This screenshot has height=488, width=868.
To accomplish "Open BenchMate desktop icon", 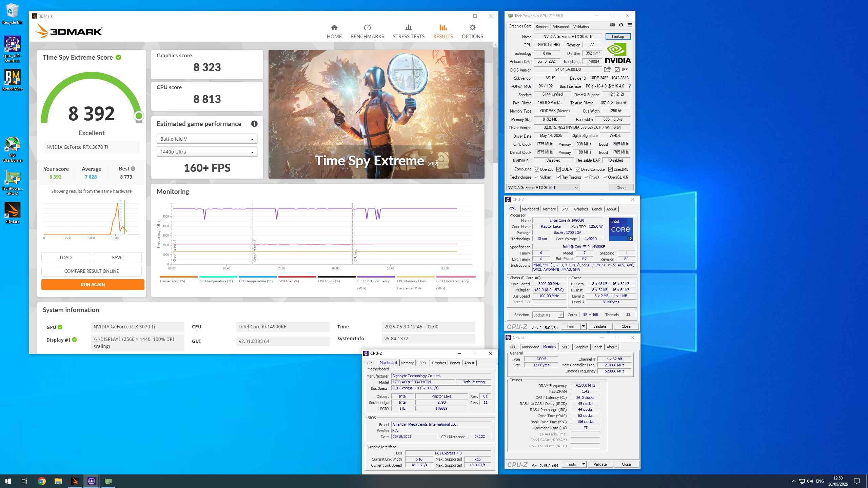I will (x=13, y=80).
